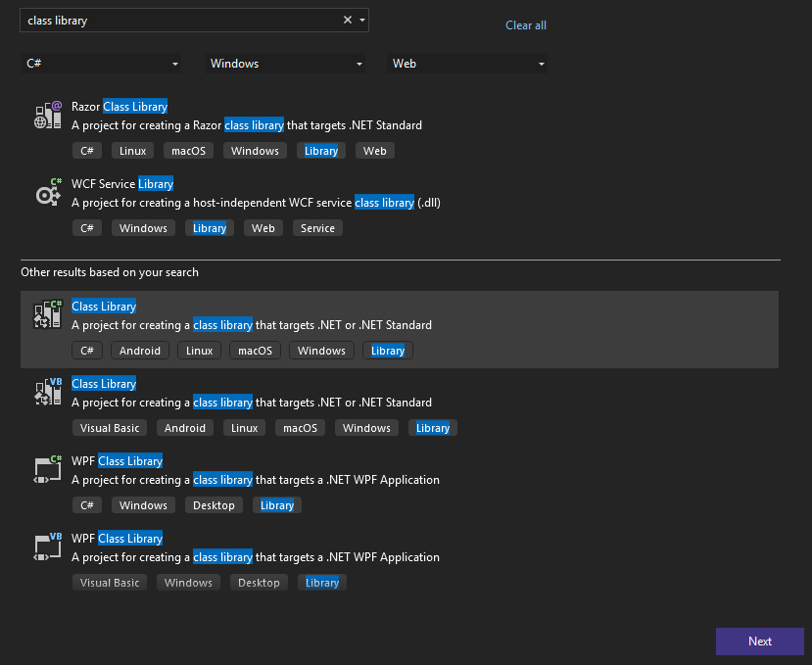Screen dimensions: 812x665
Task: Click the host-independent WCF service description
Action: coord(256,203)
